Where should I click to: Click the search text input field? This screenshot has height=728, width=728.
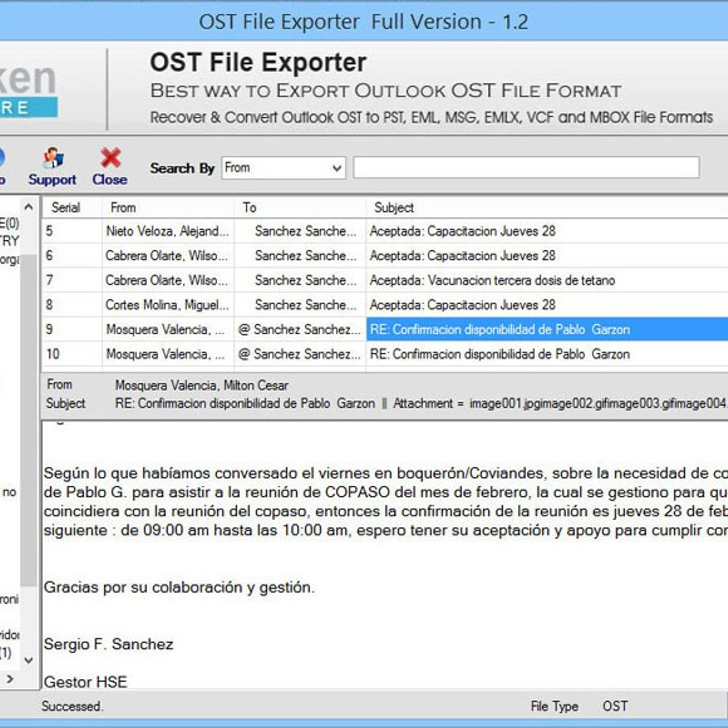pos(526,167)
